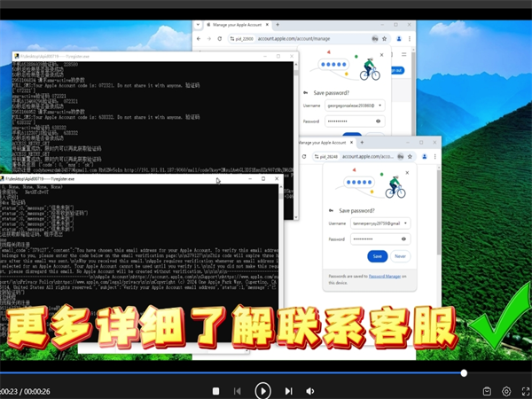Skip to the previous video

238,391
